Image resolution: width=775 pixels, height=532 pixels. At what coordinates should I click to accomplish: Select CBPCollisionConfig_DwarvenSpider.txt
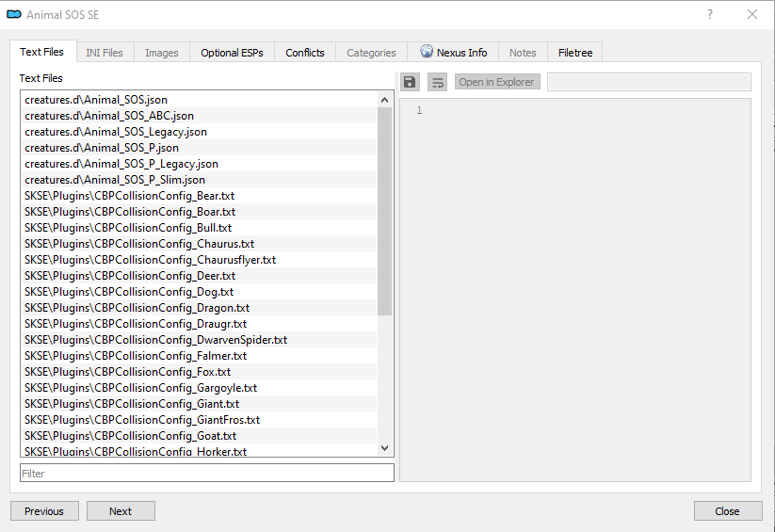(x=200, y=340)
